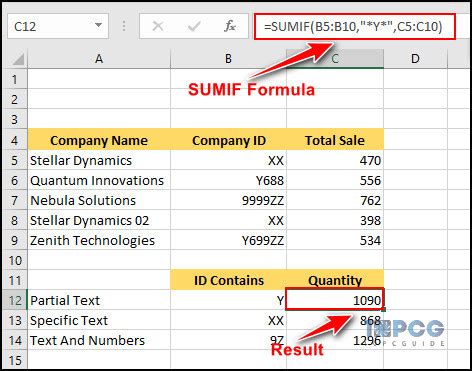Click the fill handle of cell C12

(x=383, y=310)
